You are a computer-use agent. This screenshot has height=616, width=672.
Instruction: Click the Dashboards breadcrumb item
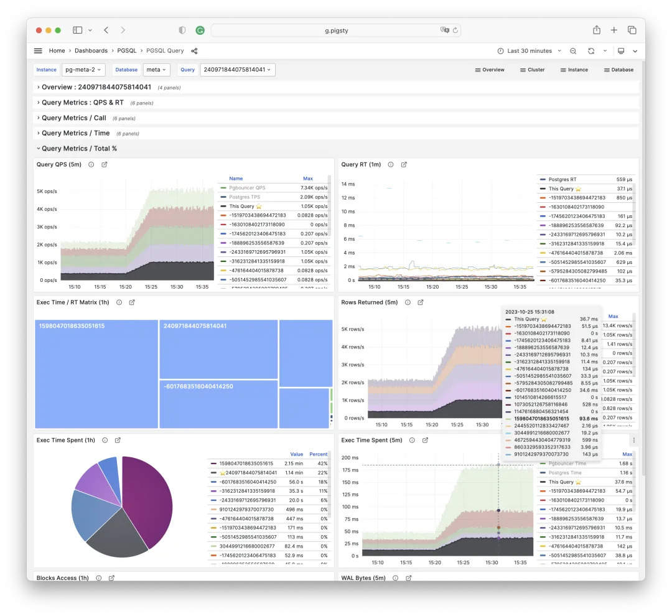point(91,50)
